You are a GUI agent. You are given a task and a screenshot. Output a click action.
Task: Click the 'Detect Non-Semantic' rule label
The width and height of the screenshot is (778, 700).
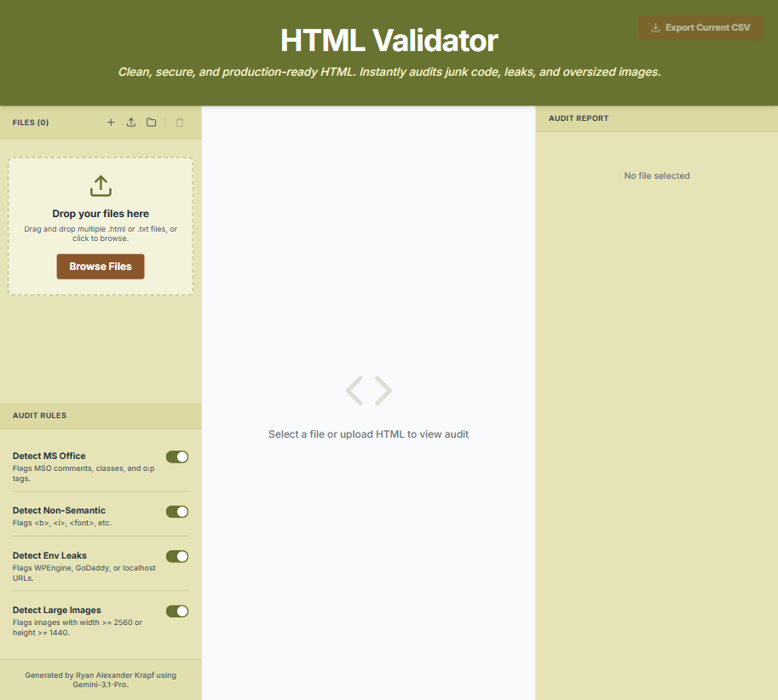(59, 510)
